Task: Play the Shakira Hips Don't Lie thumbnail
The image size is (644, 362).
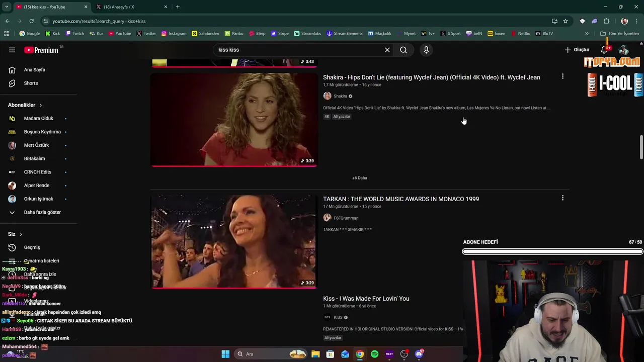Action: 234,120
